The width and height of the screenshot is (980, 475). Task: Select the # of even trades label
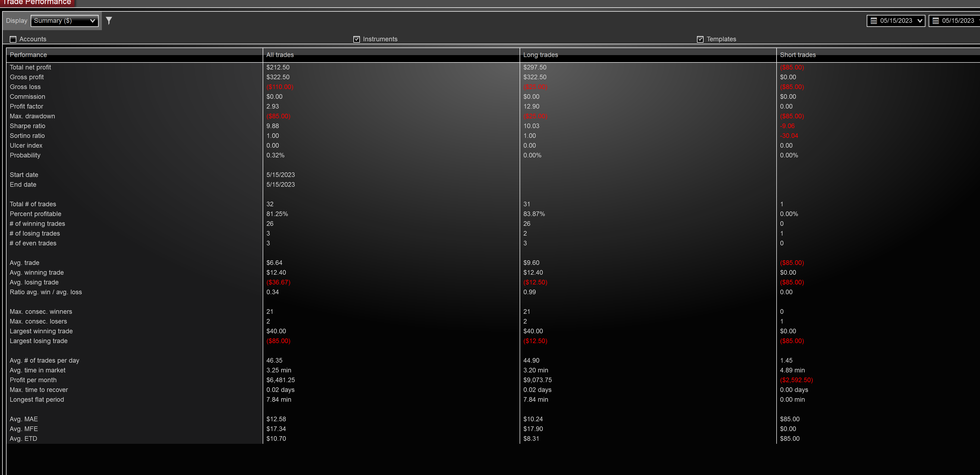coord(33,243)
